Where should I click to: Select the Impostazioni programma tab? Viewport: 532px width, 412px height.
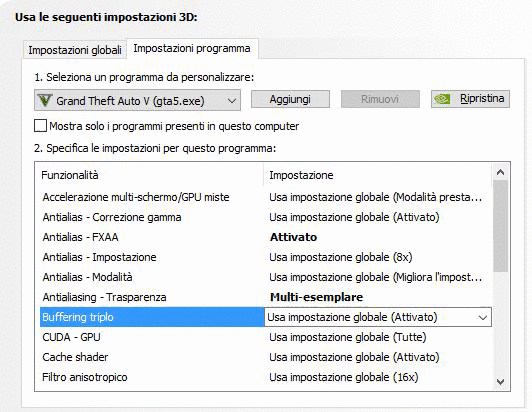tap(192, 48)
